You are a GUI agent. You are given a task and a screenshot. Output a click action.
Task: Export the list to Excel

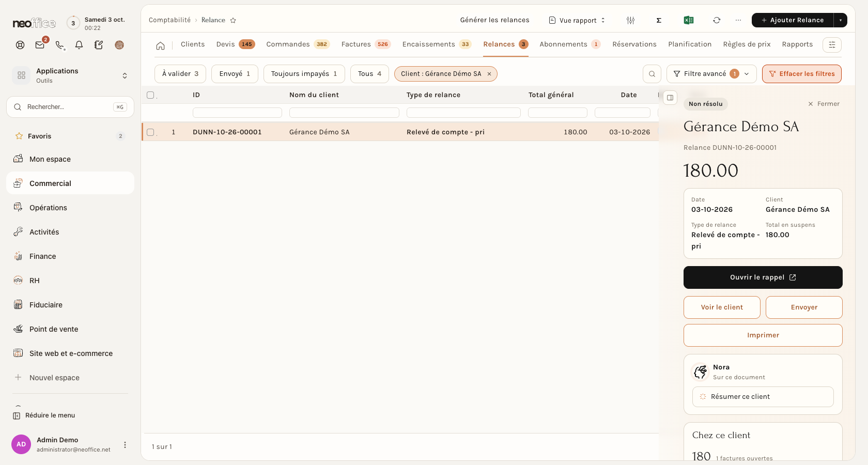[689, 20]
